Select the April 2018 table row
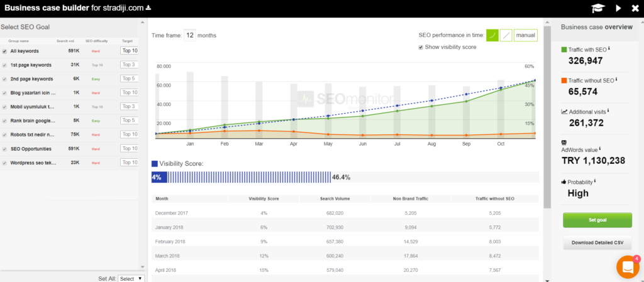 [x=345, y=270]
